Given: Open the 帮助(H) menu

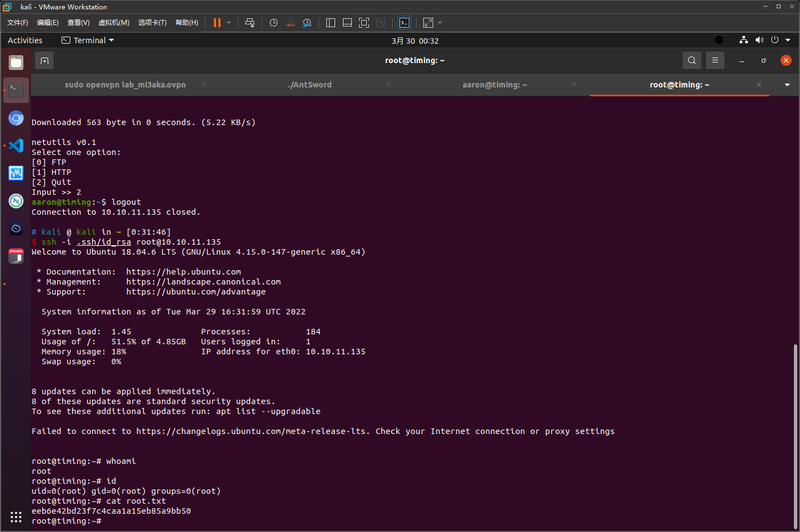Looking at the screenshot, I should click(x=187, y=23).
